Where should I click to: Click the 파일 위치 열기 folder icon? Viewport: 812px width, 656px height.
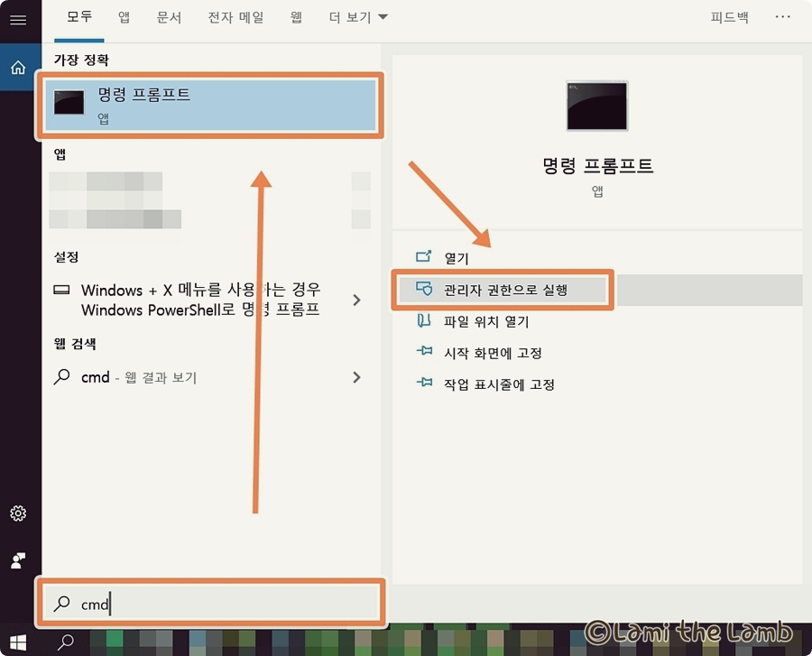tap(424, 320)
